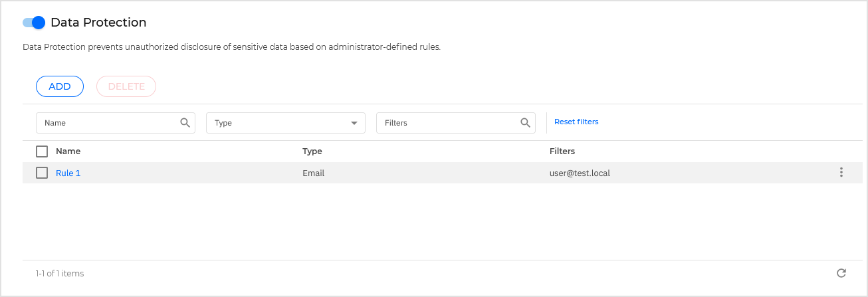Screen dimensions: 868x297
Task: Click the Reset filters link
Action: click(x=576, y=122)
